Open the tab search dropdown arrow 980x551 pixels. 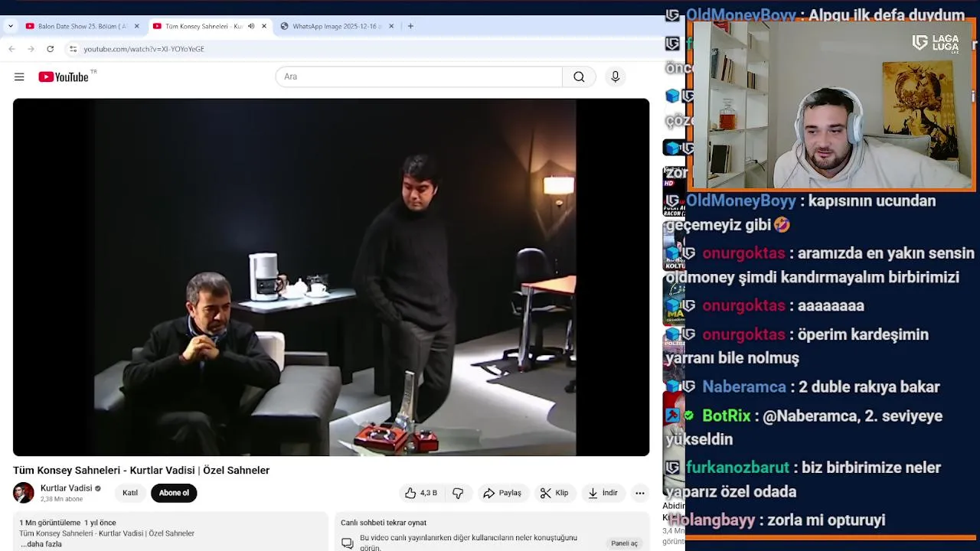coord(10,26)
